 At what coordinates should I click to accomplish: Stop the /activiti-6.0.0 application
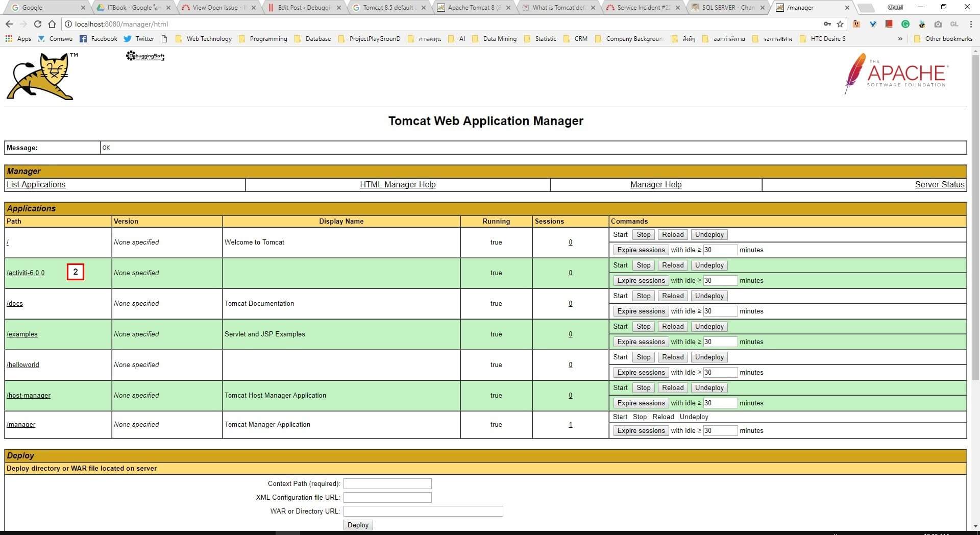[x=644, y=265]
